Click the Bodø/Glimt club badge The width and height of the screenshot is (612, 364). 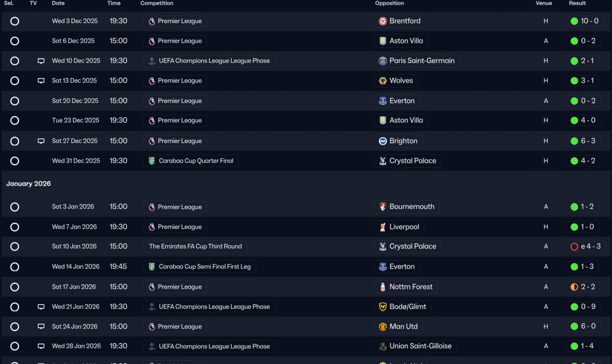[x=382, y=307]
